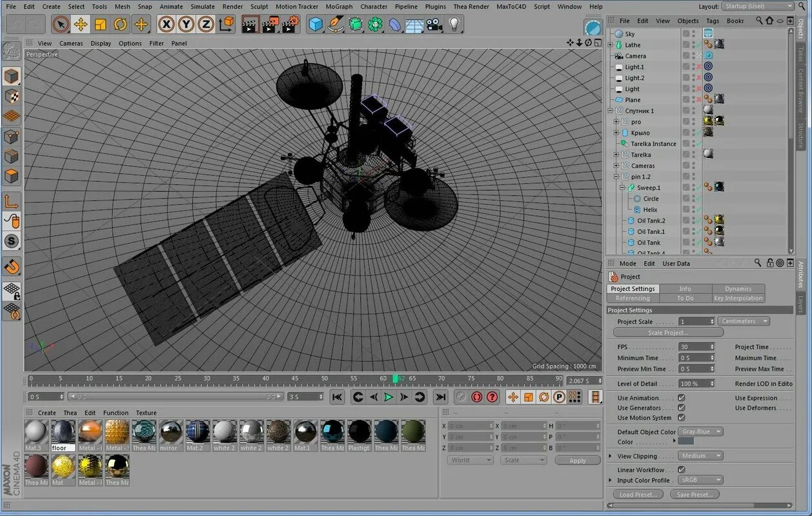Click the project Color swatch
Screen dimensions: 812x516
pos(685,441)
